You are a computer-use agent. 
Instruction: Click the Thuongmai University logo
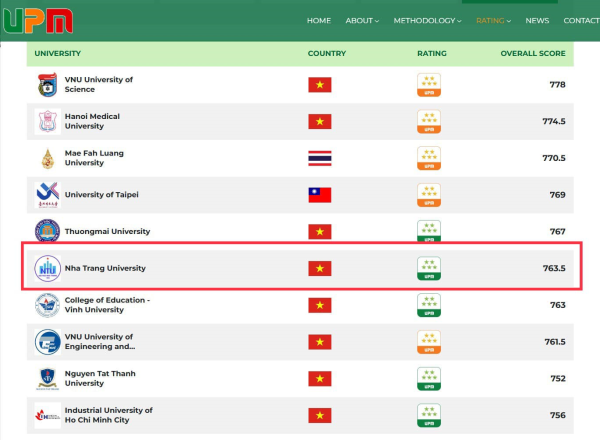click(47, 231)
